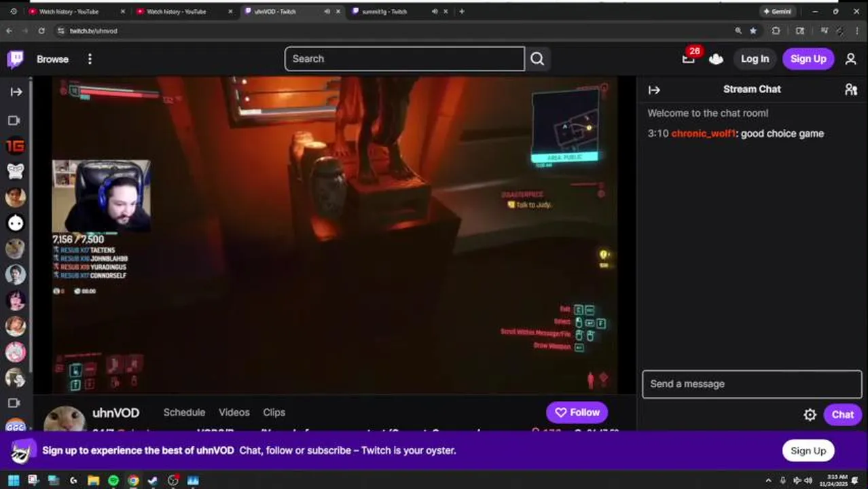Open Windows Start menu
The width and height of the screenshot is (868, 489).
click(13, 481)
